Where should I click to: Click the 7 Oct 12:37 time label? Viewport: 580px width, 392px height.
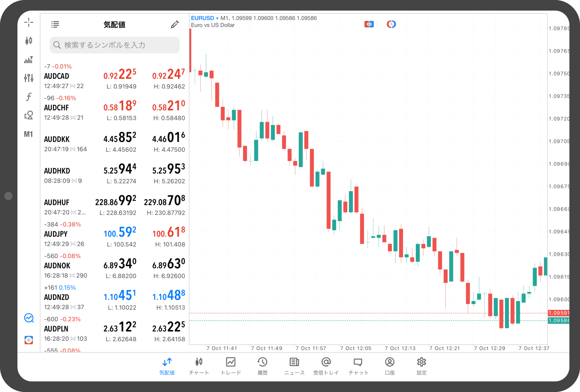(534, 348)
